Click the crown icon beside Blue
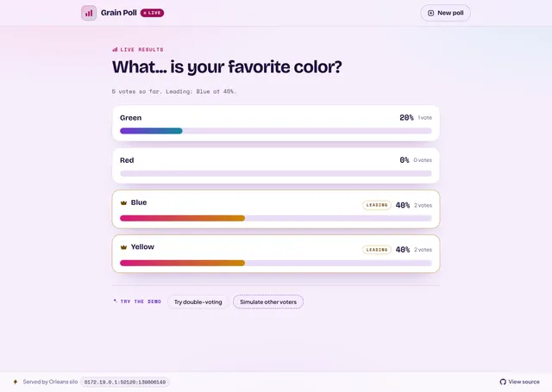Image resolution: width=552 pixels, height=392 pixels. (x=123, y=202)
